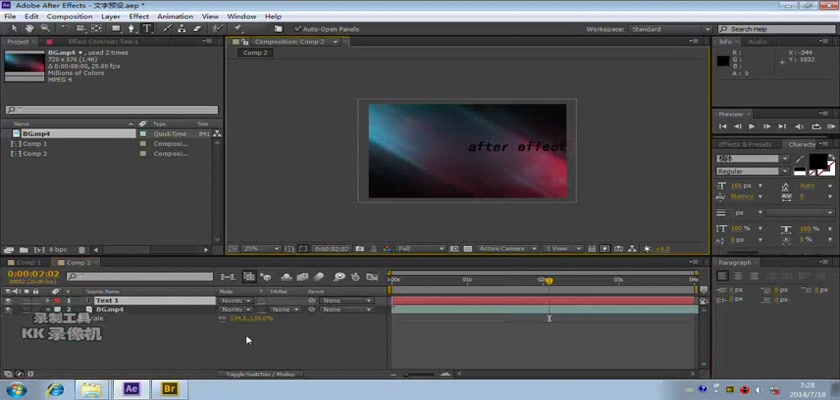Open the Animation menu

[175, 17]
